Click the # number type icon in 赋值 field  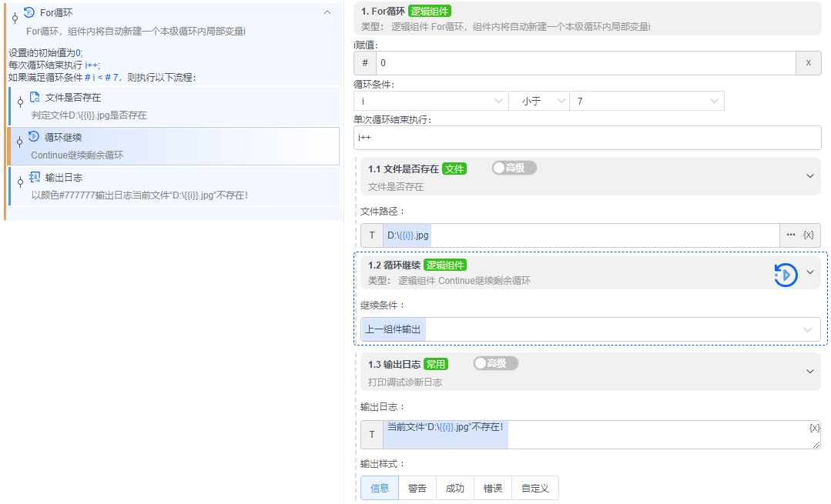pyautogui.click(x=364, y=62)
